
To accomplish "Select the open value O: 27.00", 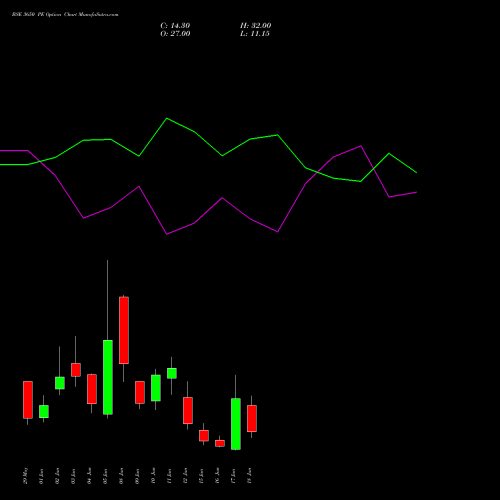I will click(x=175, y=34).
